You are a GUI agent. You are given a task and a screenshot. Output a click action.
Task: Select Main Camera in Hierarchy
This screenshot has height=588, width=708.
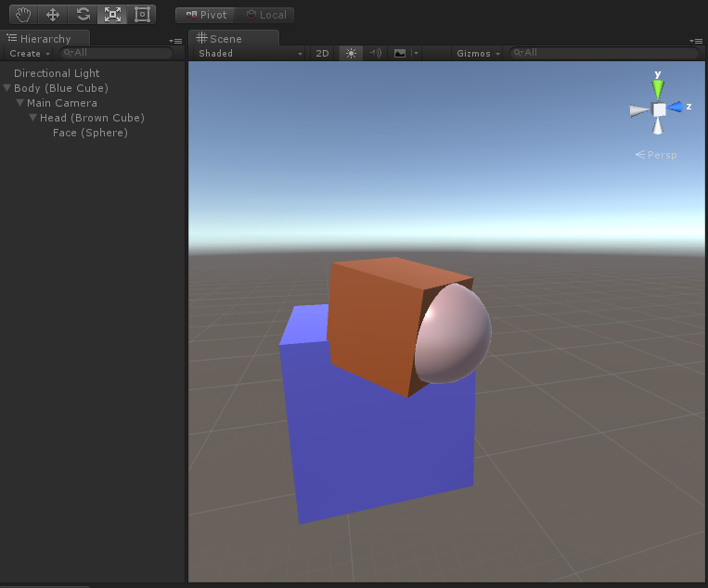tap(62, 103)
